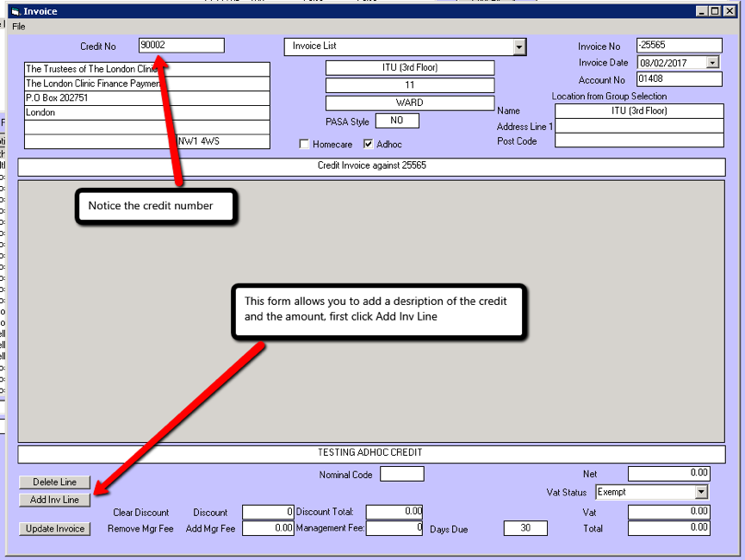Screen dimensions: 745x560
Task: Expand the Invoice List dropdown
Action: tap(519, 47)
